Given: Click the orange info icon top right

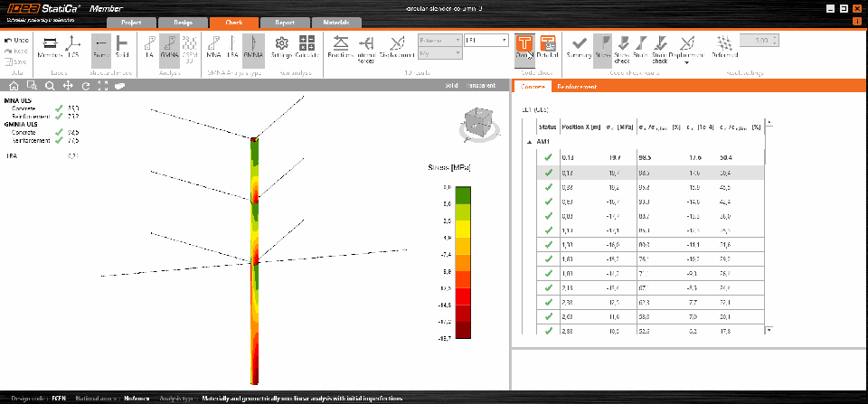Looking at the screenshot, I should tap(857, 22).
